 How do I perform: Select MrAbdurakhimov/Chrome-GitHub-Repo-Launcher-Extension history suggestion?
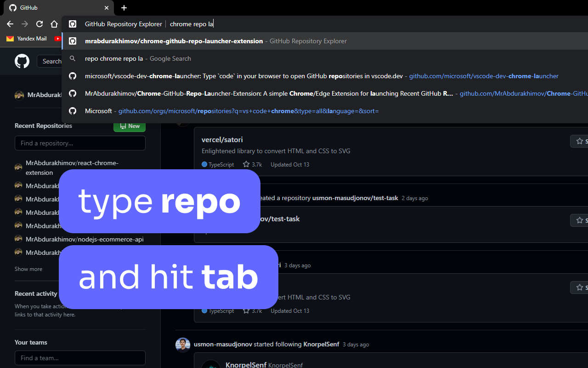click(325, 93)
